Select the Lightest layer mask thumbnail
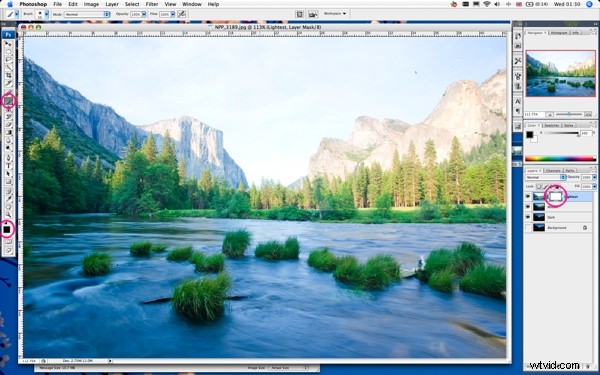600x375 pixels. 555,196
